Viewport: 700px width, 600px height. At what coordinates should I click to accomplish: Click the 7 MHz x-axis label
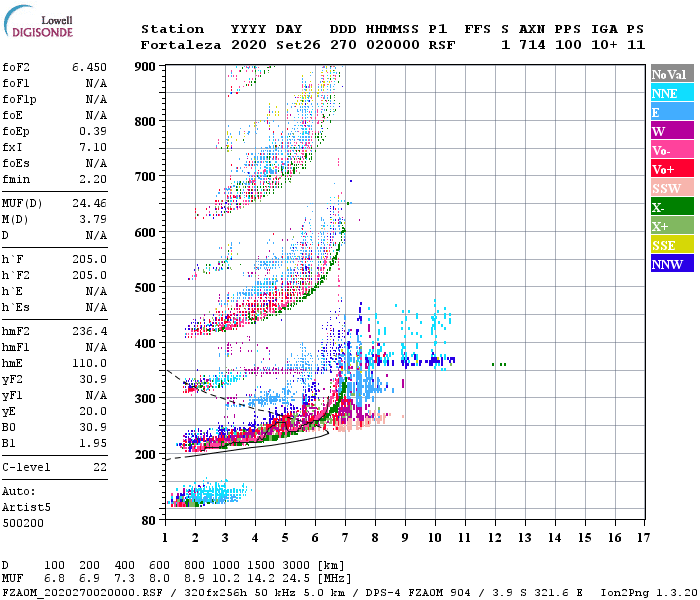(x=345, y=538)
